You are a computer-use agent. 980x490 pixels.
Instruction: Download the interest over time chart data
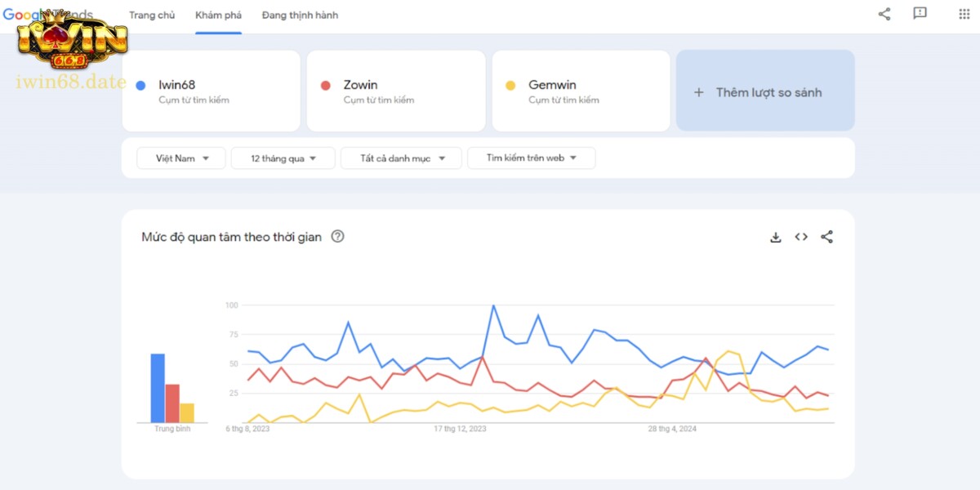tap(776, 237)
